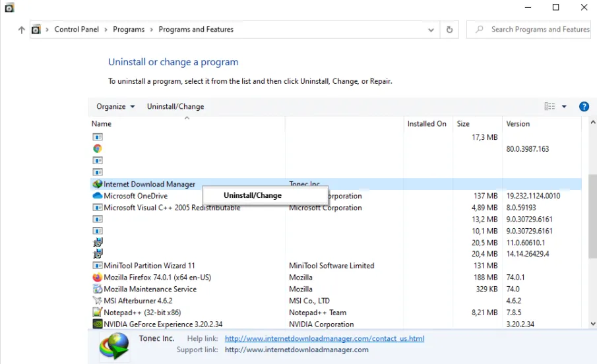Click the NVIDIA GeForce Experience icon
Viewport: 597px width, 364px height.
[98, 324]
